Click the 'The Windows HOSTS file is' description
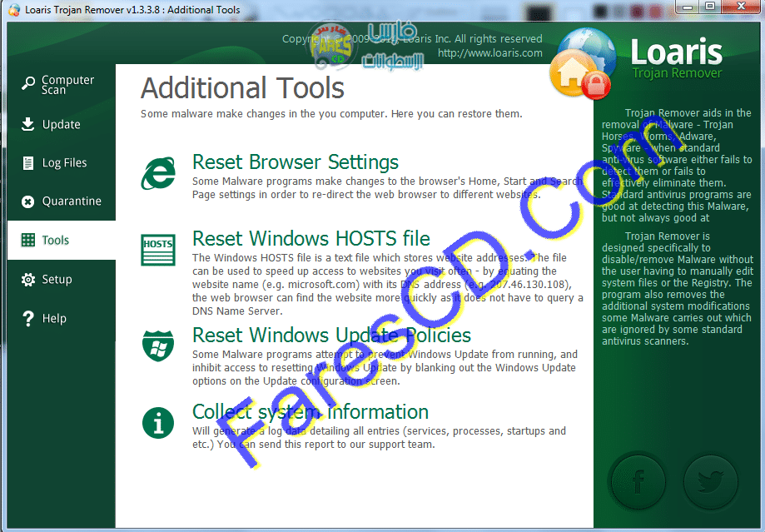Screen dimensions: 765x532 (x=387, y=284)
